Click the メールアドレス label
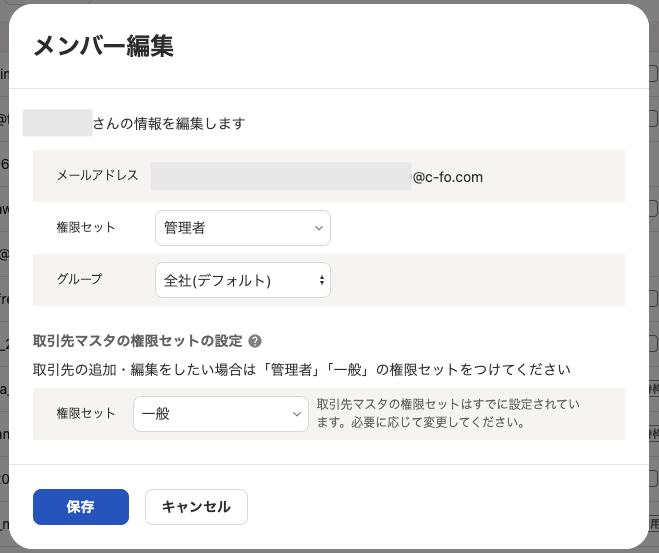Image resolution: width=659 pixels, height=553 pixels. 98,175
